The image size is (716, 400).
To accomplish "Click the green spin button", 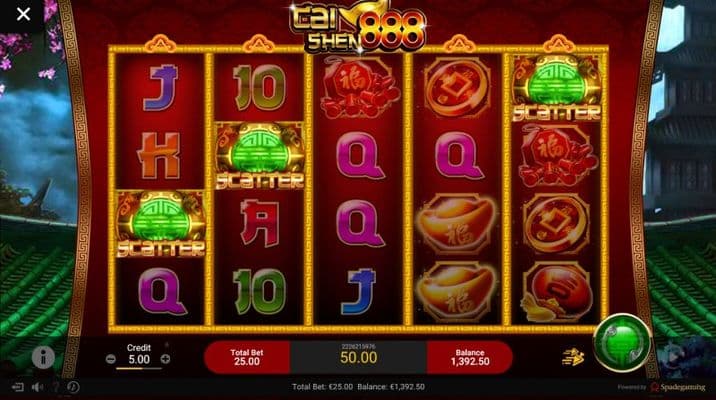I will click(x=621, y=343).
